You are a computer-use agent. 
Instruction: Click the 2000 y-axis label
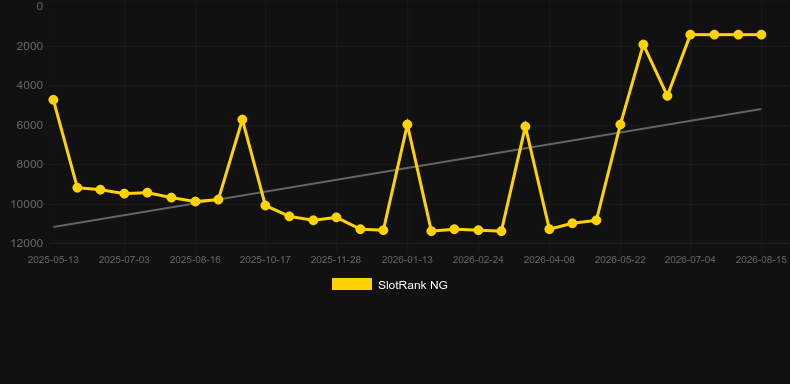pyautogui.click(x=30, y=46)
